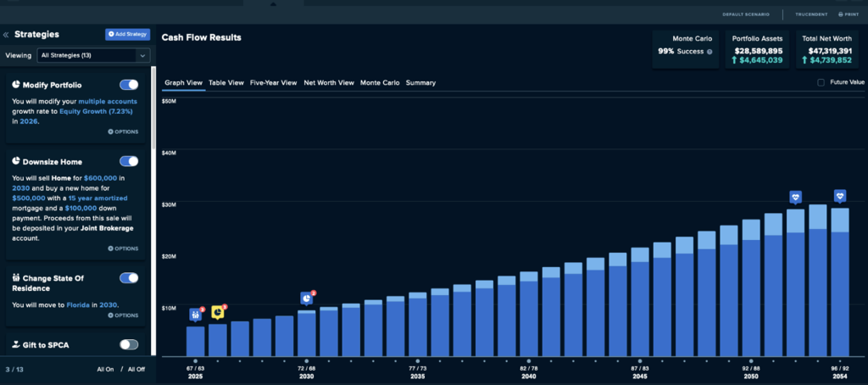The height and width of the screenshot is (385, 868).
Task: Turn All On strategies
Action: pos(105,369)
